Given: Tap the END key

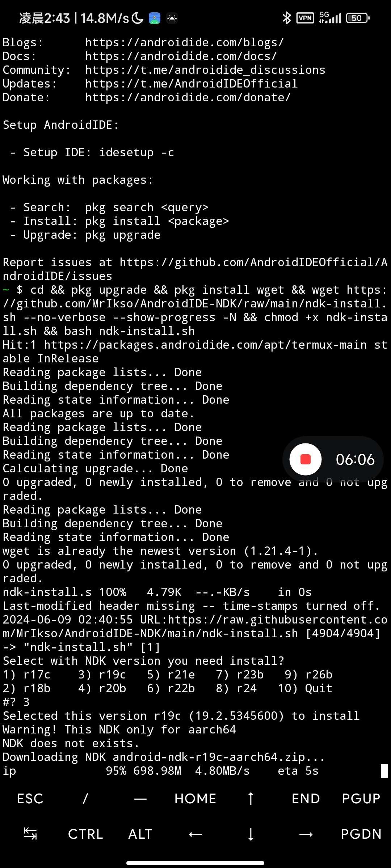Looking at the screenshot, I should (306, 799).
